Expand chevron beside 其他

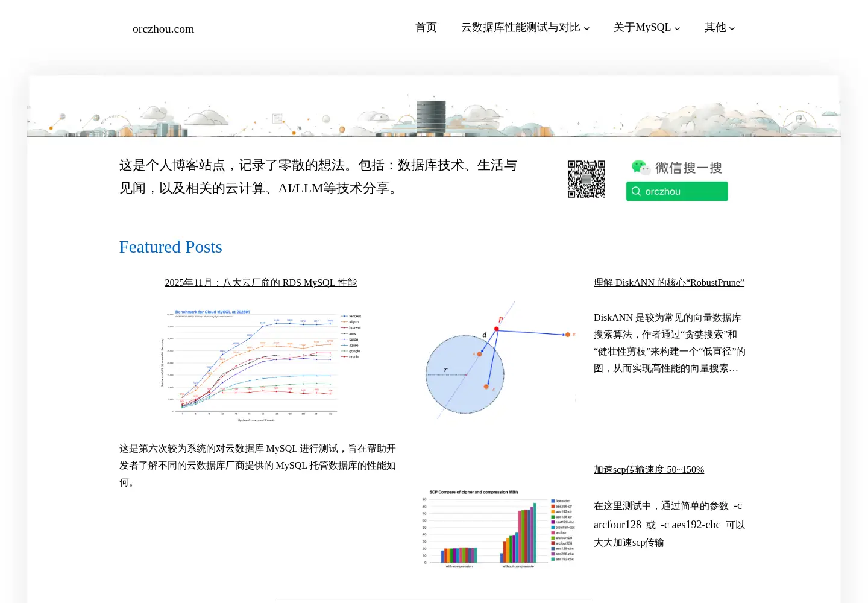(732, 28)
